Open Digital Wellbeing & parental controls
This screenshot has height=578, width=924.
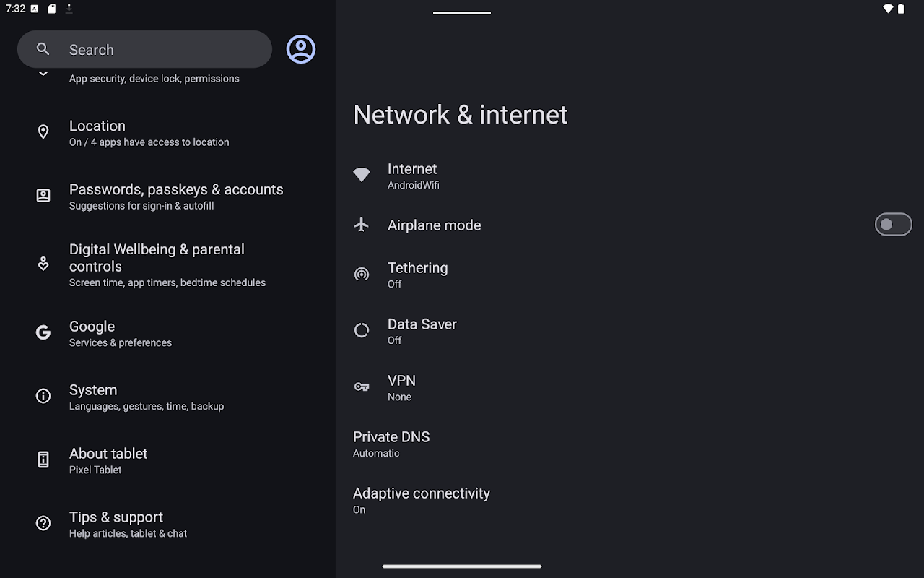coord(167,265)
